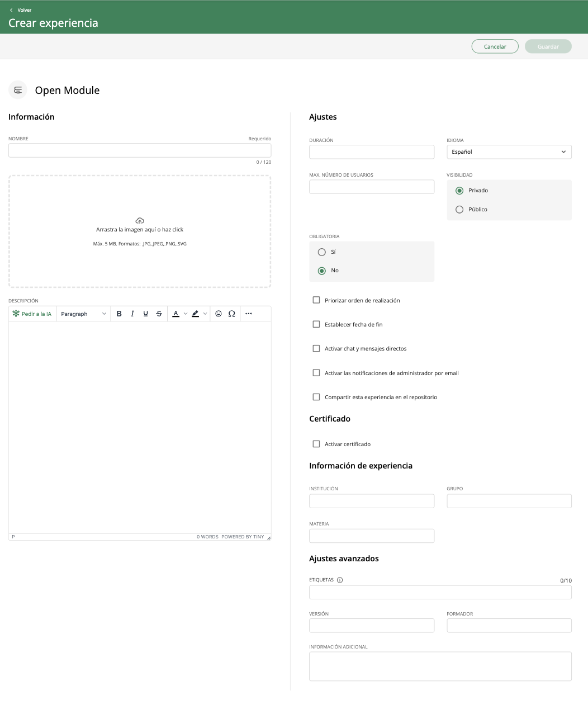
Task: Show more editor toolbar options
Action: pyautogui.click(x=249, y=314)
